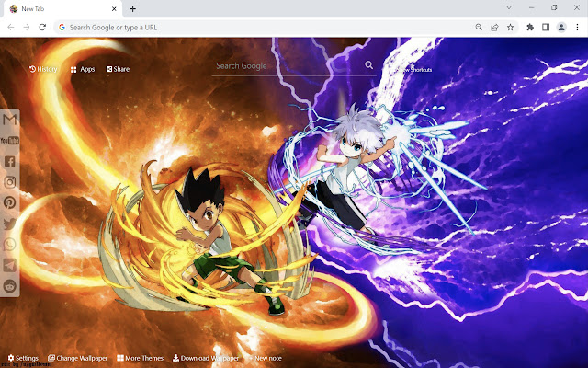Share this page from the address bar
This screenshot has height=368, width=588.
(x=494, y=27)
